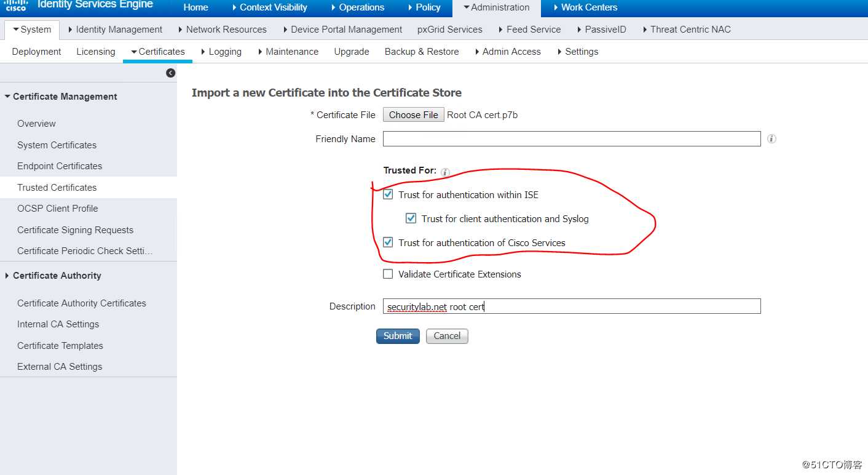Open Certificate Templates page
This screenshot has width=868, height=475.
click(60, 346)
